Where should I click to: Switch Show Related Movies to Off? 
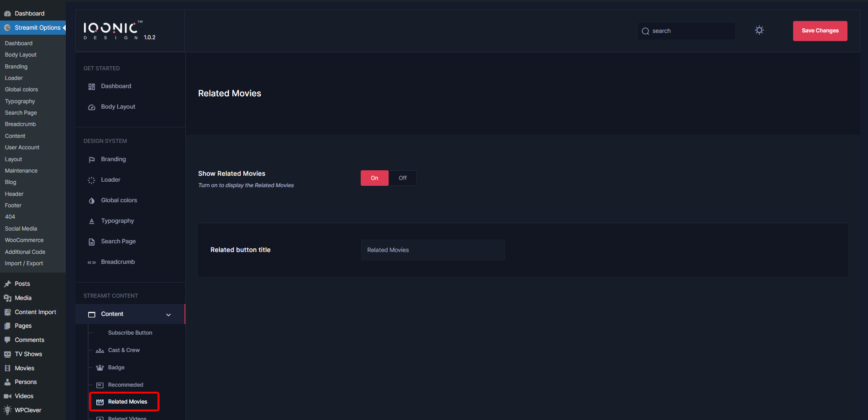pos(403,178)
